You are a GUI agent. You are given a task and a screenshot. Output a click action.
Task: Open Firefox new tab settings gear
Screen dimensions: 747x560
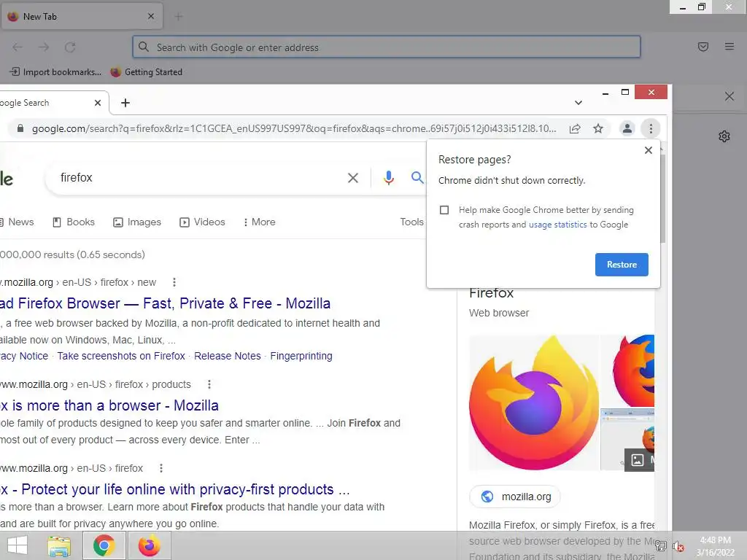pos(724,136)
